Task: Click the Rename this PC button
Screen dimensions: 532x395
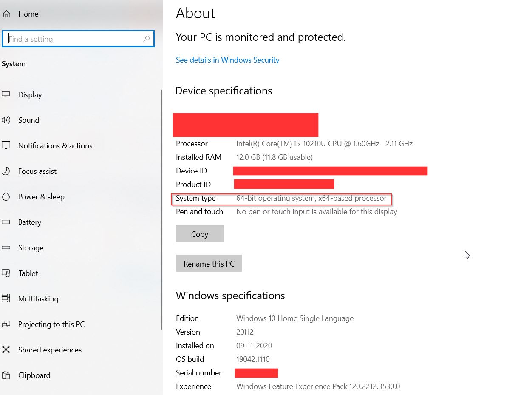Action: [209, 264]
